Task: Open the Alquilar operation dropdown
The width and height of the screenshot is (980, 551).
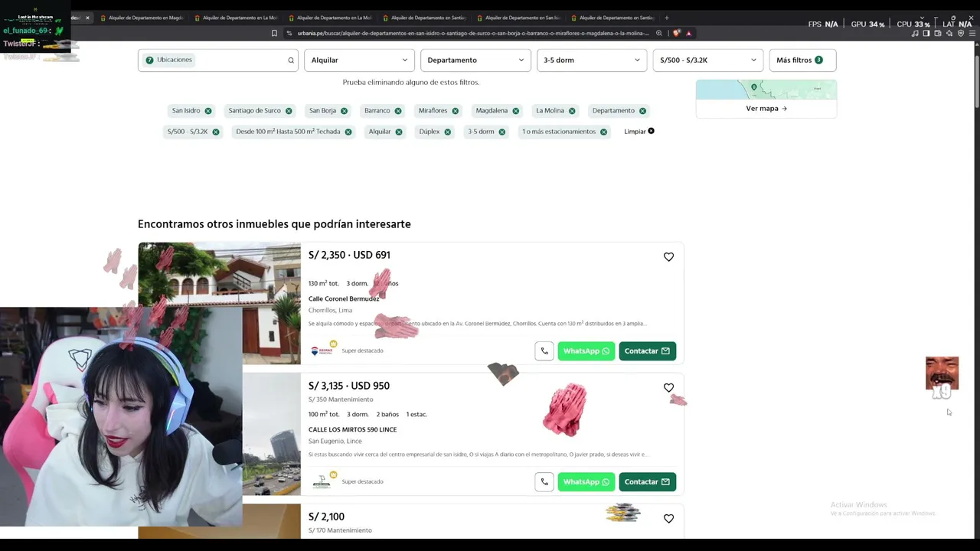Action: [359, 60]
